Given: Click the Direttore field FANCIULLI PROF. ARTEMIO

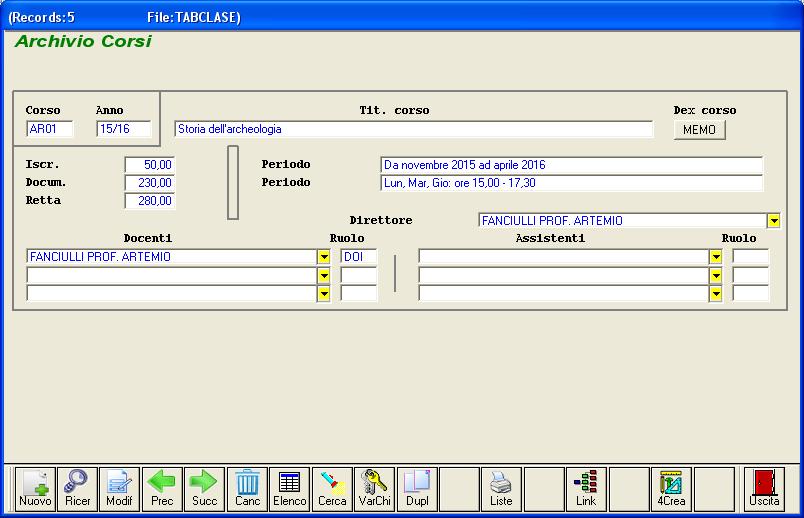Looking at the screenshot, I should [x=622, y=221].
